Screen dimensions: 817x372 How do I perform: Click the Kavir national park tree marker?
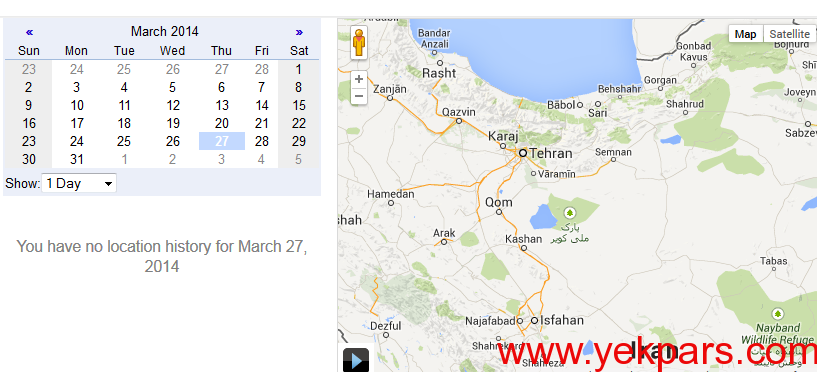(x=570, y=213)
